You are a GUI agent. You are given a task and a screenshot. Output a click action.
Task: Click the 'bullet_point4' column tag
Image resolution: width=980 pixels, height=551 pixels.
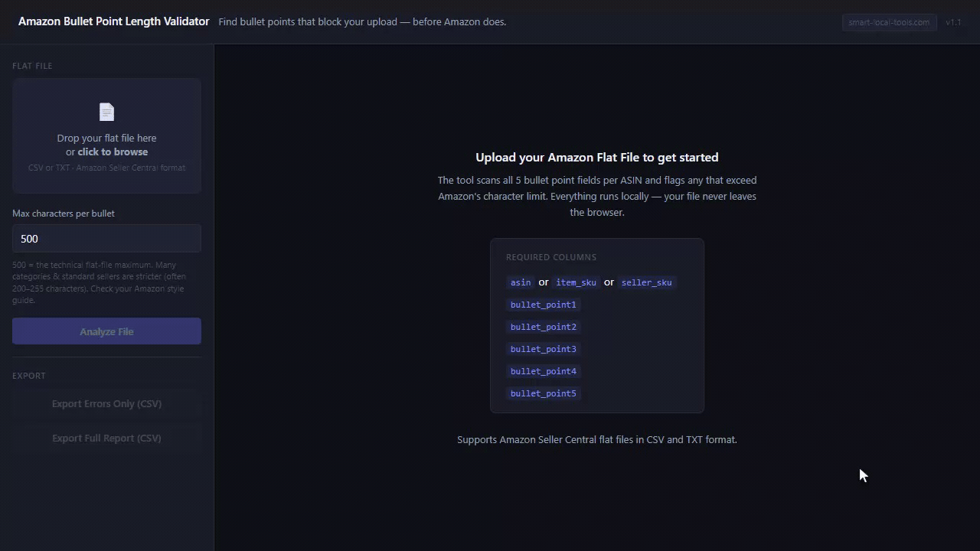coord(543,371)
